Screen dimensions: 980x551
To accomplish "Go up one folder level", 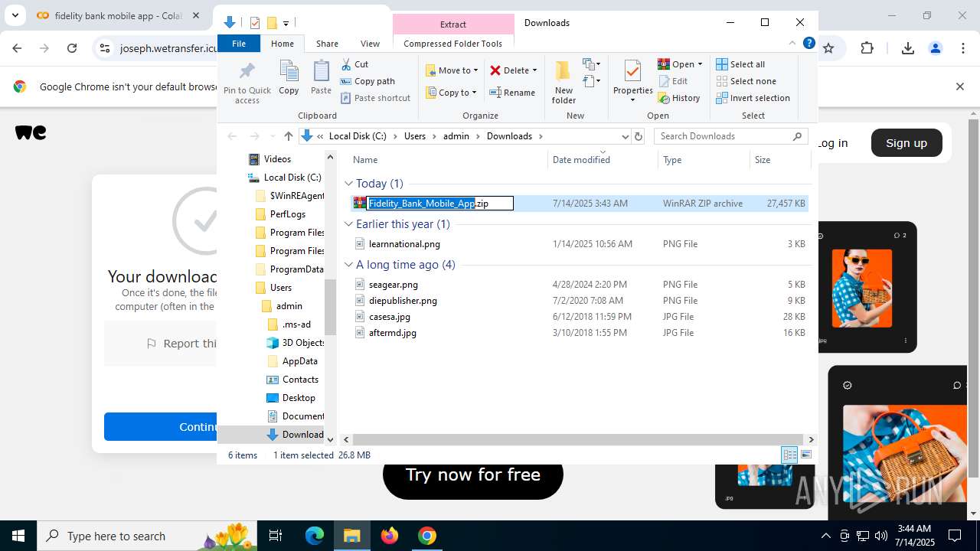I will [288, 136].
